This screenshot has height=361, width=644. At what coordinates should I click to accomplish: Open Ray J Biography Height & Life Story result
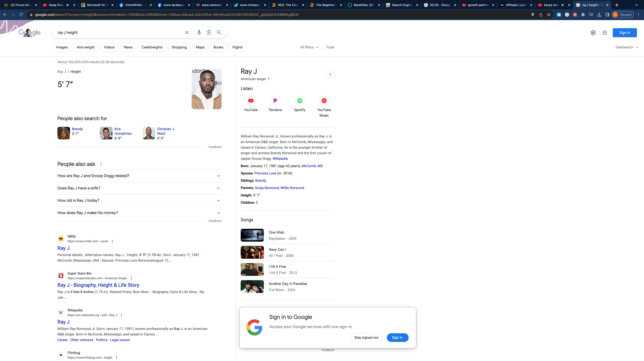coord(98,285)
